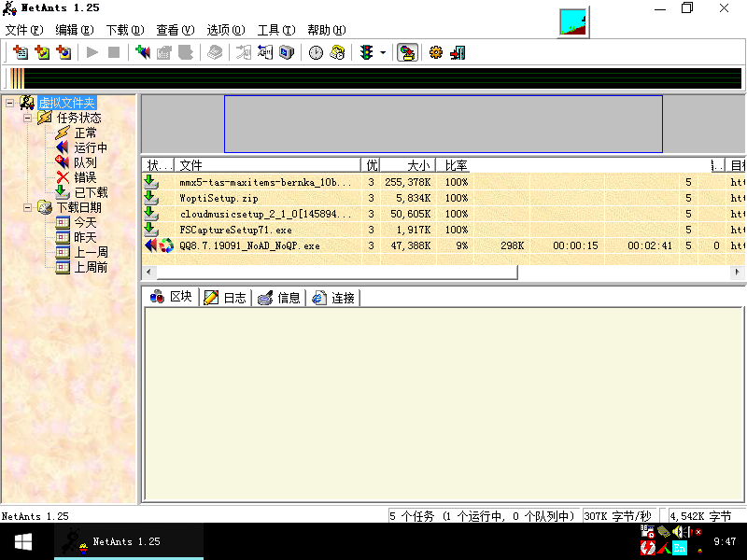Collapse the 虚拟文件夹 root node
This screenshot has height=560, width=747.
pos(9,103)
